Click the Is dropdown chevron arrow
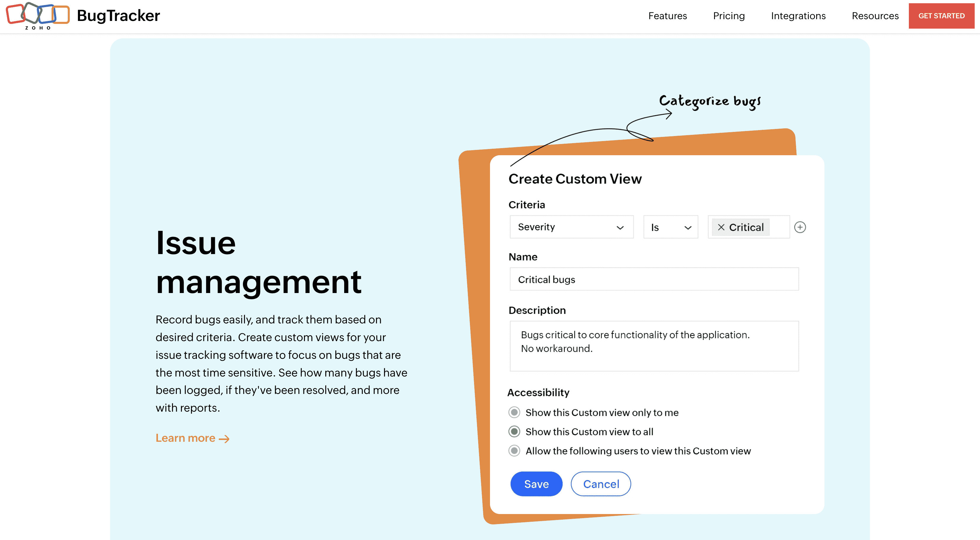 click(687, 228)
